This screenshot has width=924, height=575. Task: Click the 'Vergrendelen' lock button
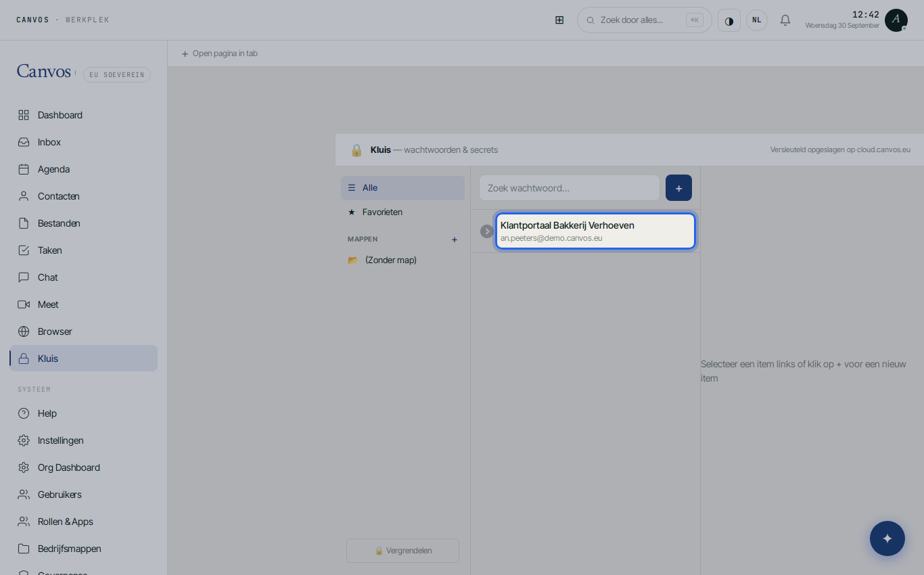point(402,551)
